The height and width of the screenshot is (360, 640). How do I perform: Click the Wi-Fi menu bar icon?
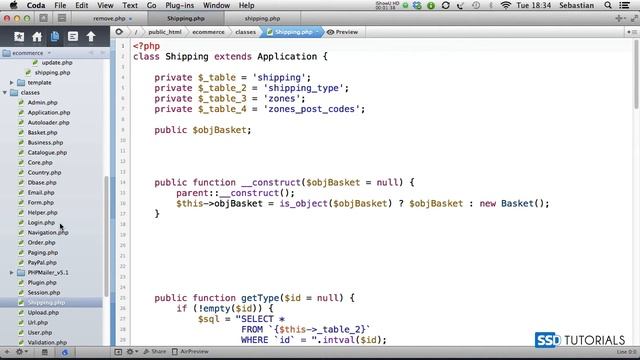pyautogui.click(x=506, y=5)
